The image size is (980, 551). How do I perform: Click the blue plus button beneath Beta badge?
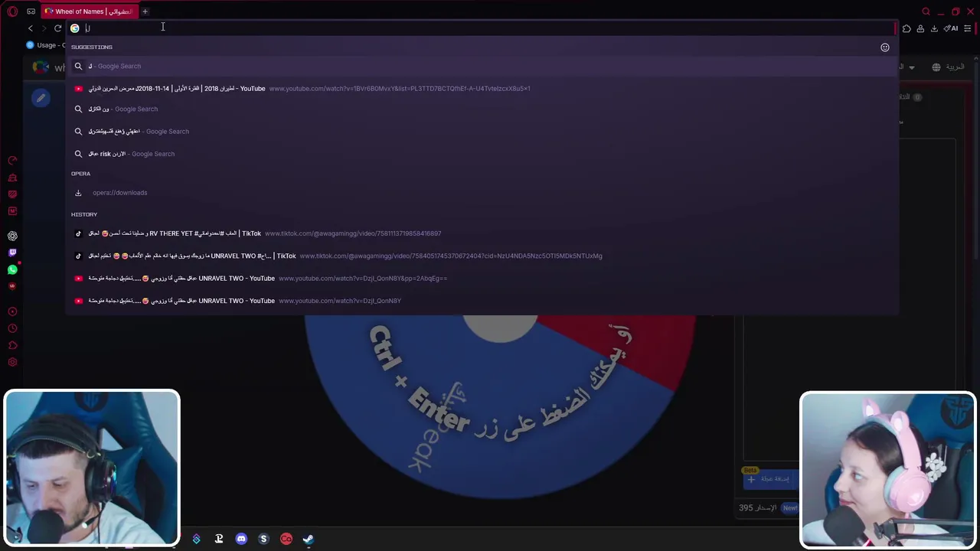pyautogui.click(x=769, y=479)
